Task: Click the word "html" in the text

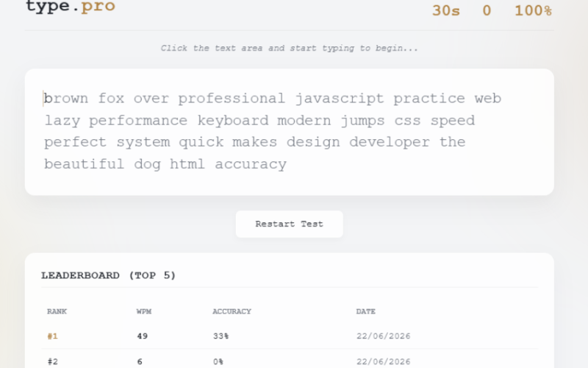Action: (187, 164)
